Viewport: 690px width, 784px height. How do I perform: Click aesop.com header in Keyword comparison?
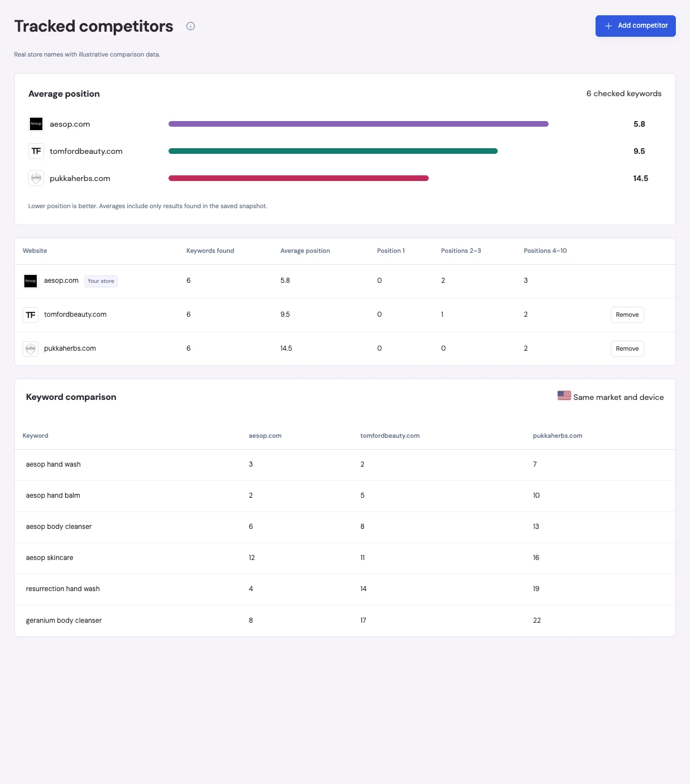(265, 436)
